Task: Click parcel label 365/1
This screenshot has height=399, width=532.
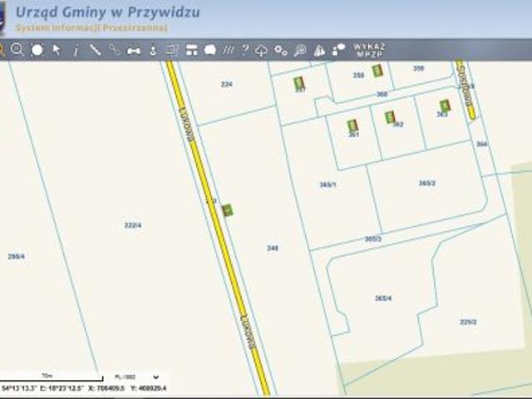Action: (328, 185)
